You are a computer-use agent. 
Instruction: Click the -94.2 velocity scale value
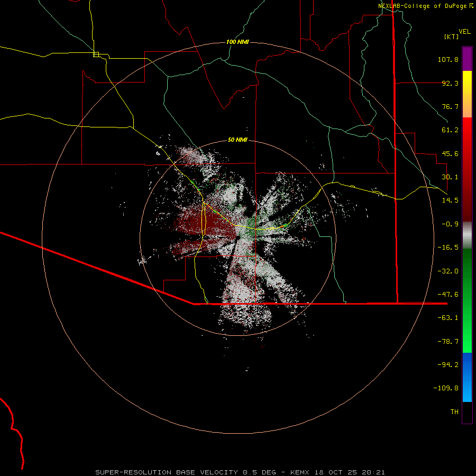coord(448,364)
